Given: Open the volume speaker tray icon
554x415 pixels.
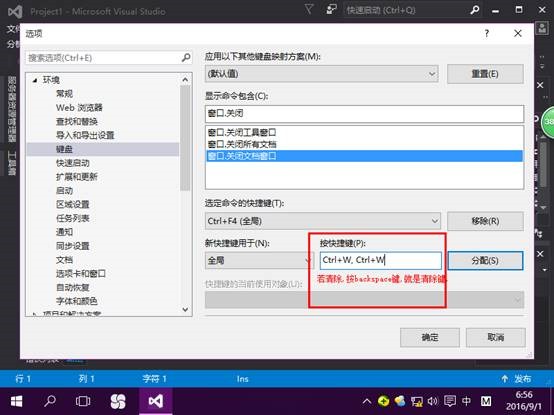Looking at the screenshot, I should pyautogui.click(x=432, y=401).
